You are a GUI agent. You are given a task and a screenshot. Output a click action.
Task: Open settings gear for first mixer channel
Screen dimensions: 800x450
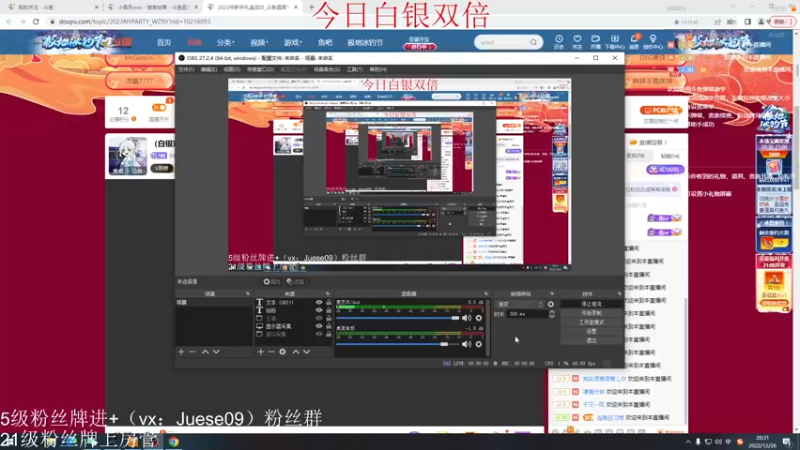[479, 318]
